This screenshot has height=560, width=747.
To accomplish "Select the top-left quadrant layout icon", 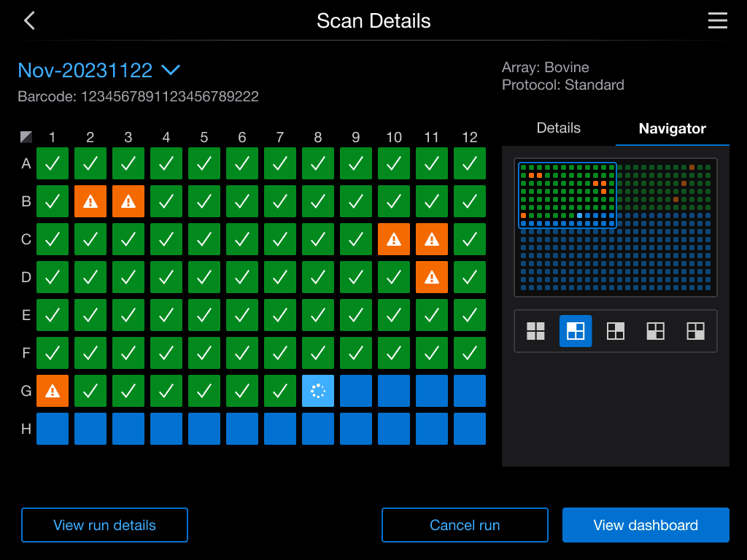I will [x=576, y=331].
